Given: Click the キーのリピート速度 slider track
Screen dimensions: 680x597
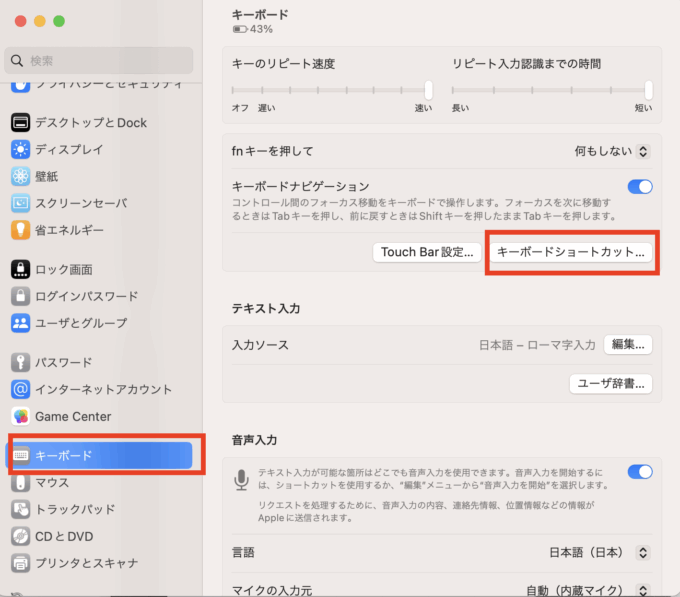Looking at the screenshot, I should 331,90.
